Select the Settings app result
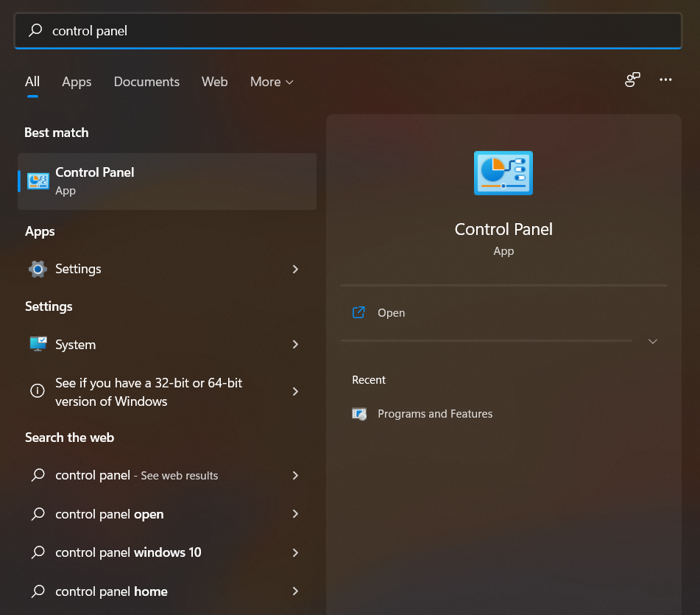The height and width of the screenshot is (615, 700). point(167,269)
